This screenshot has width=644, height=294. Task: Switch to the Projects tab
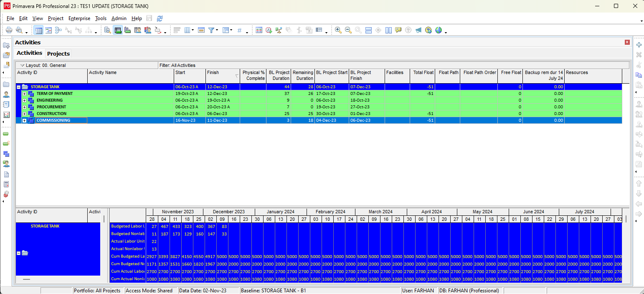coord(58,54)
